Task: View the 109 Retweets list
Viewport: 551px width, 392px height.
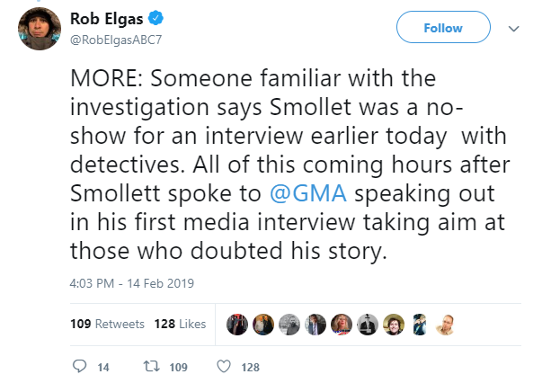Action: coord(107,324)
